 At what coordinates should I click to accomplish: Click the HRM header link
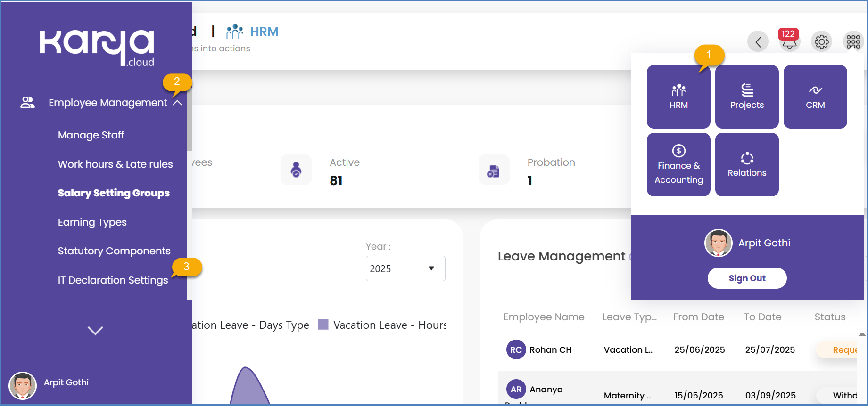264,32
